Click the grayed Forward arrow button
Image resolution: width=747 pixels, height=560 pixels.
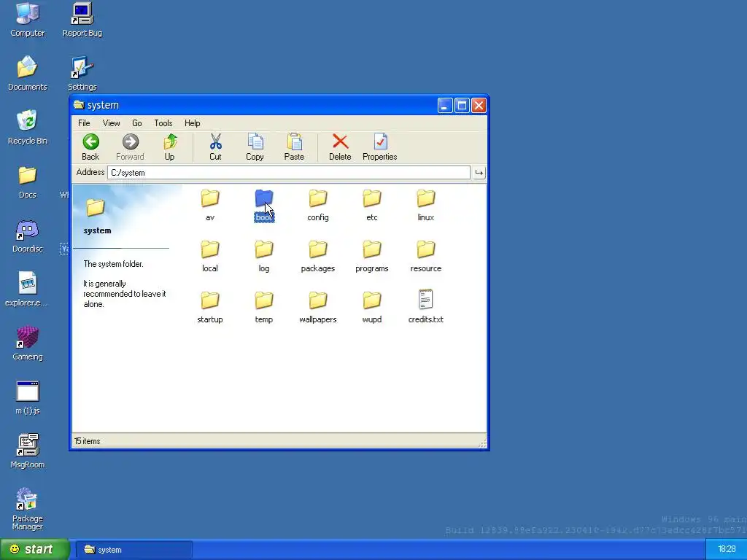tap(130, 147)
